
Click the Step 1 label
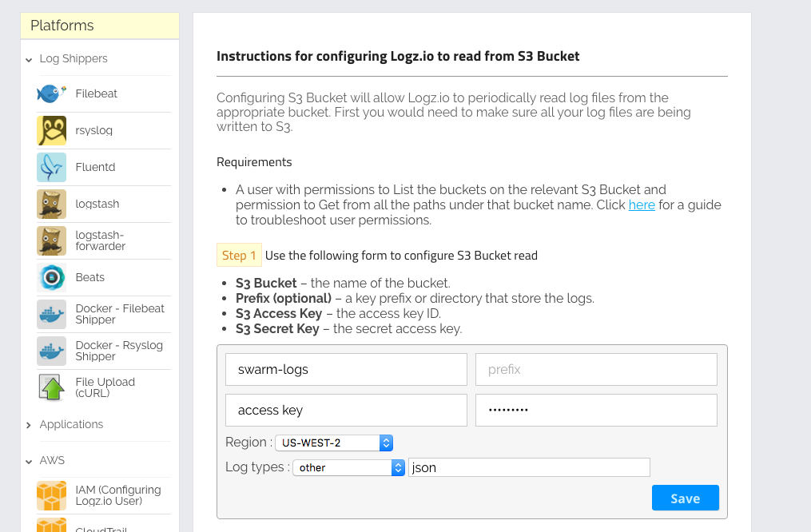pos(239,255)
